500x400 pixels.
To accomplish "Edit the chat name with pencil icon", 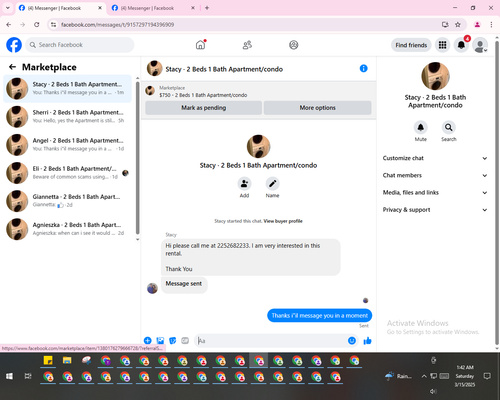I will 272,184.
